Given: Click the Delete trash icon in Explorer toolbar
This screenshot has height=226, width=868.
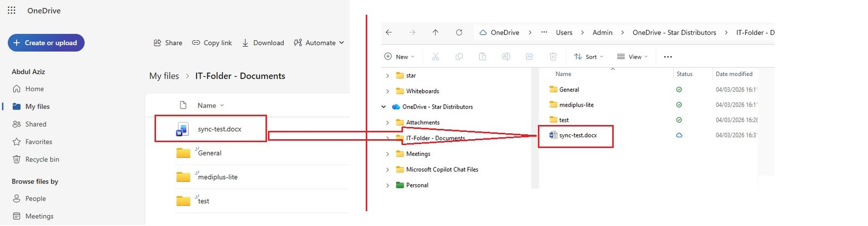Looking at the screenshot, I should pos(553,56).
